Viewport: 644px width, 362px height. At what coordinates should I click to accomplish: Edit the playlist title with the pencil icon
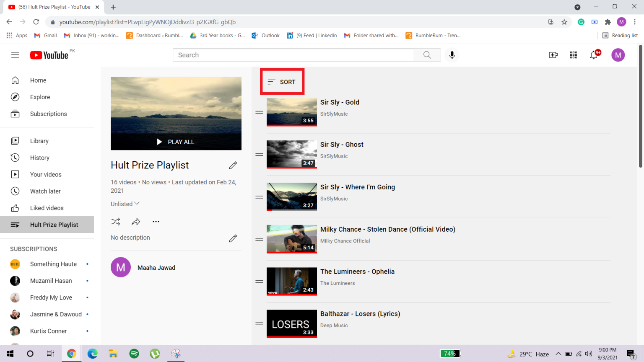coord(233,165)
